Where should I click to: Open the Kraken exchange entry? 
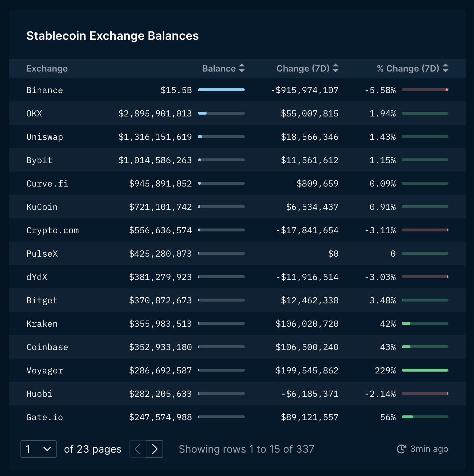(x=42, y=324)
